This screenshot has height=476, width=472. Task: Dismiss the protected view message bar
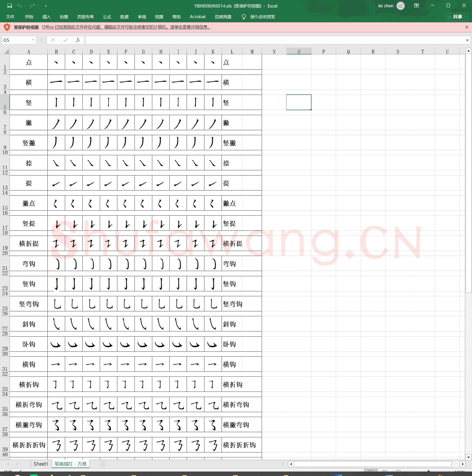[467, 27]
